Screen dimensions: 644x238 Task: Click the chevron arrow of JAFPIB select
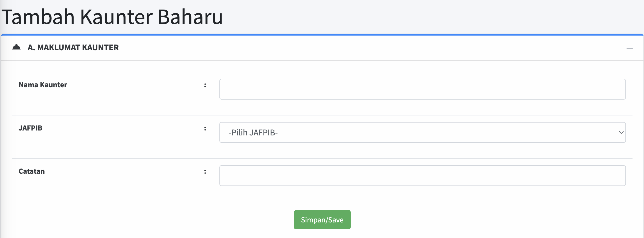point(621,132)
